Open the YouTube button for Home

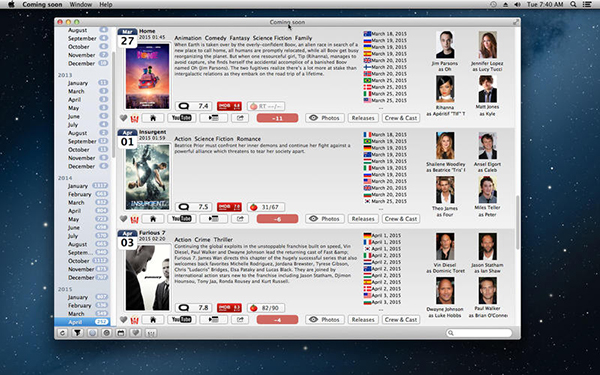click(x=181, y=118)
